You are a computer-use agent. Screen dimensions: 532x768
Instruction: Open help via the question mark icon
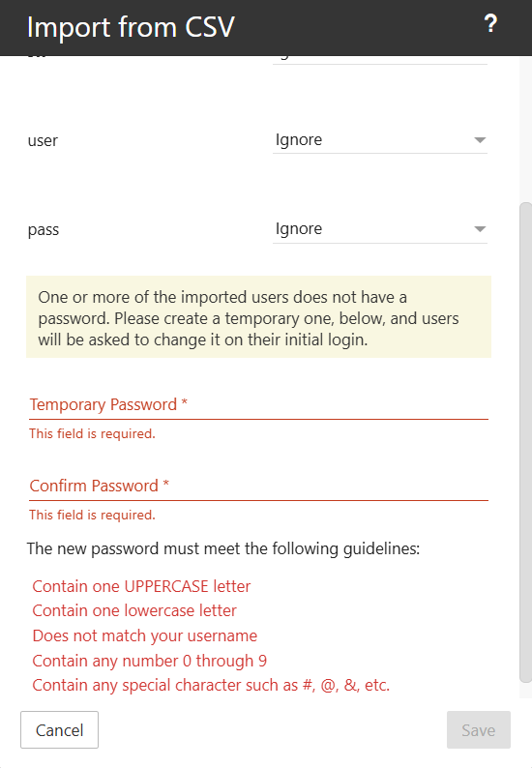click(490, 23)
